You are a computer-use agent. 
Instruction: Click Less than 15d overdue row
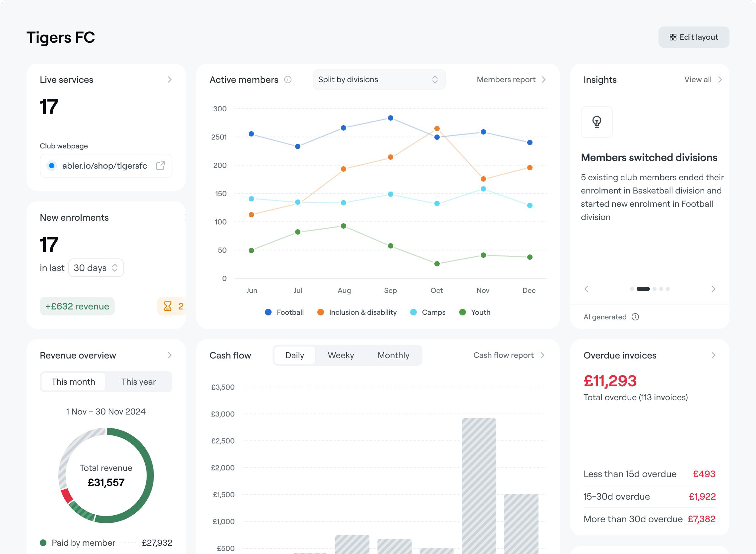649,474
